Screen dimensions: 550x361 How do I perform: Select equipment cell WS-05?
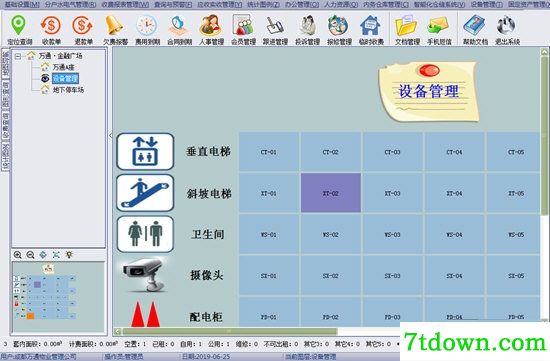pos(514,234)
